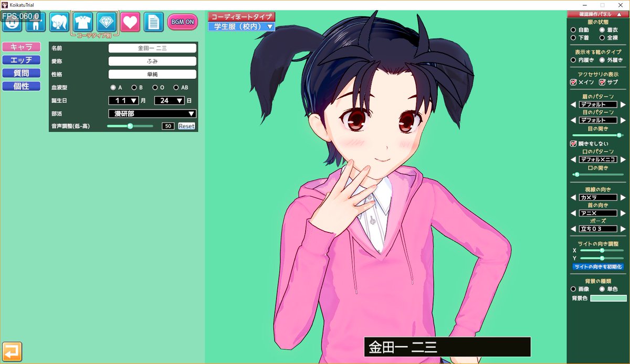Image resolution: width=630 pixels, height=364 pixels.
Task: Open the 背景色 color swatch
Action: coord(608,298)
